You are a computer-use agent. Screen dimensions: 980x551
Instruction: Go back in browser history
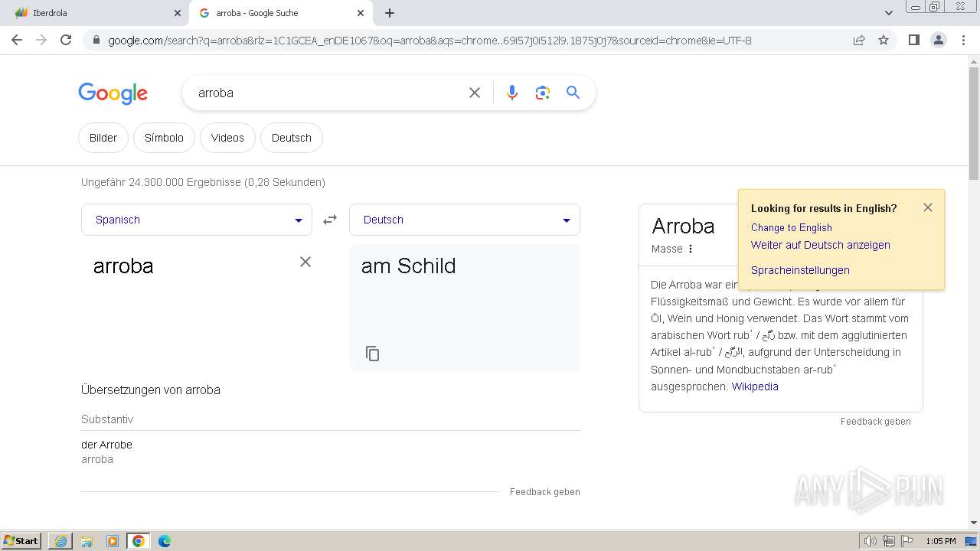pos(17,40)
